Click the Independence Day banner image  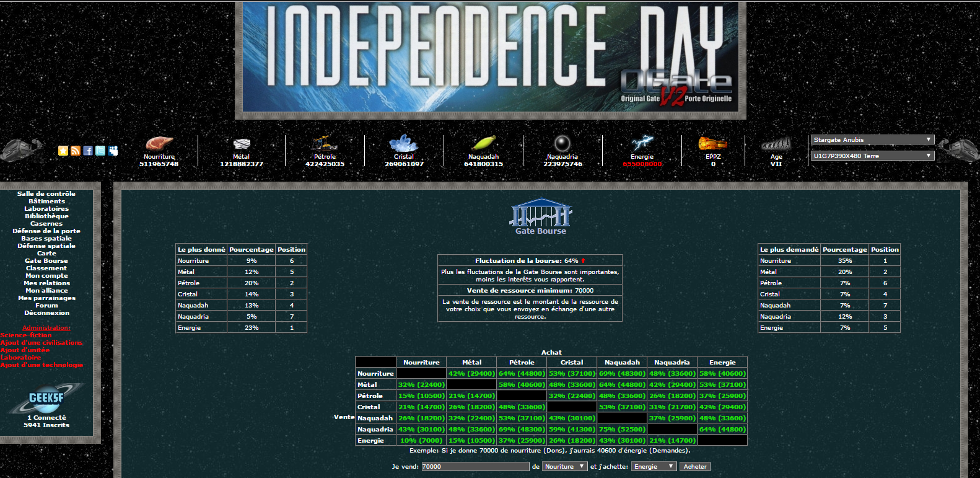491,57
